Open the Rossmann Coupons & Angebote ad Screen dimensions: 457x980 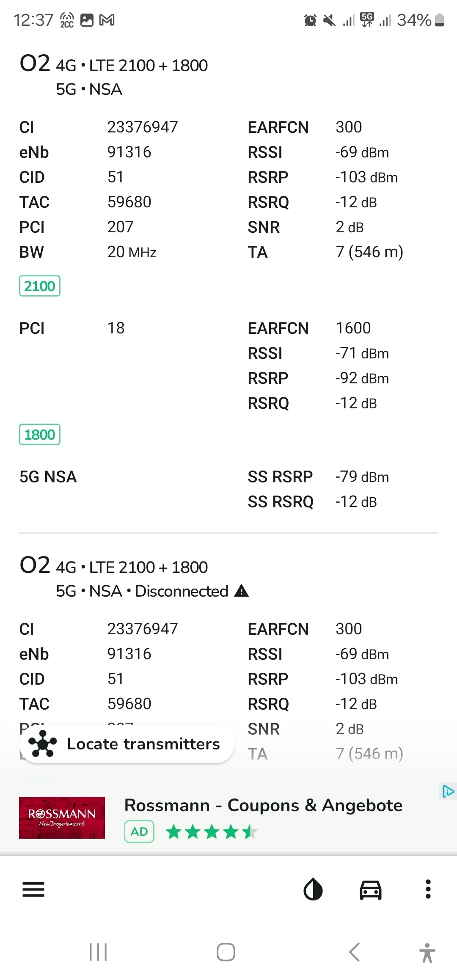[x=263, y=805]
